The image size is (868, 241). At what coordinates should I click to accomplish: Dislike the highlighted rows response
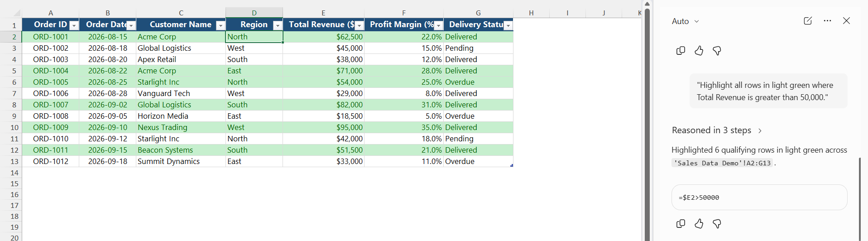coord(717,224)
